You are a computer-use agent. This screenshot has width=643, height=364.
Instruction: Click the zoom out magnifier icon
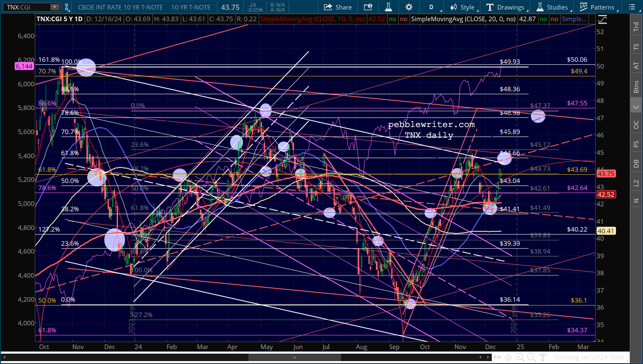[x=531, y=357]
